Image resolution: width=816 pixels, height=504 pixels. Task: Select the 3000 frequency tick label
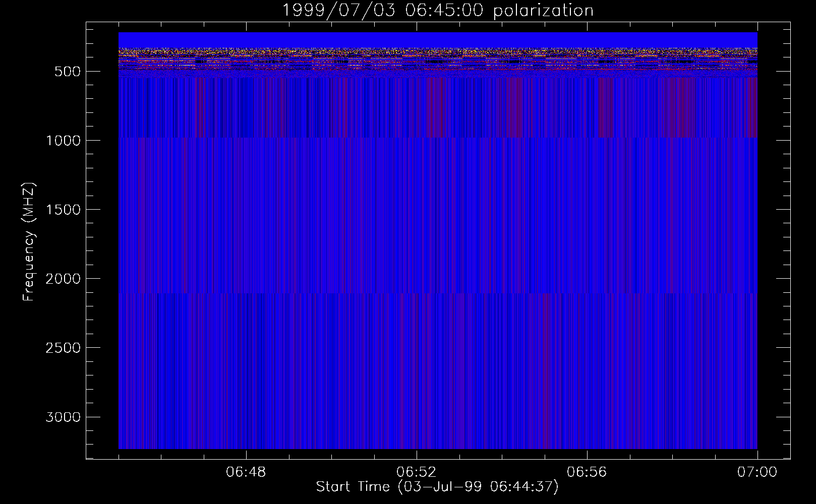63,417
